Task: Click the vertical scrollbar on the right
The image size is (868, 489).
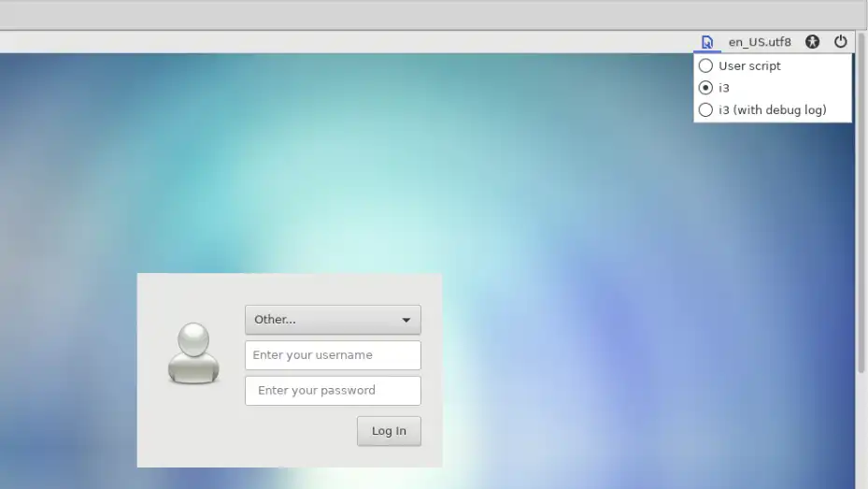Action: pyautogui.click(x=861, y=202)
